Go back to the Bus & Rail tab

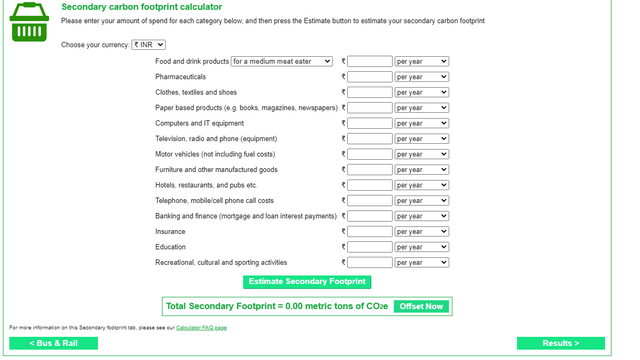coord(53,343)
